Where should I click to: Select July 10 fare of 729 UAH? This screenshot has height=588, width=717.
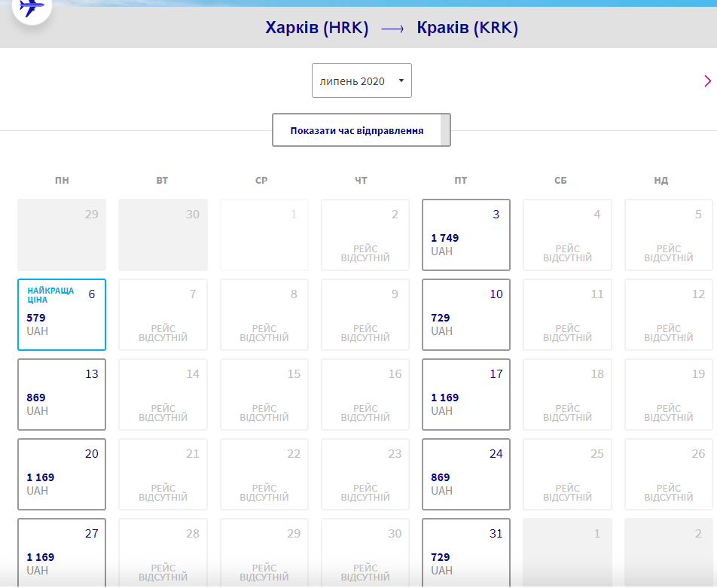[x=465, y=315]
